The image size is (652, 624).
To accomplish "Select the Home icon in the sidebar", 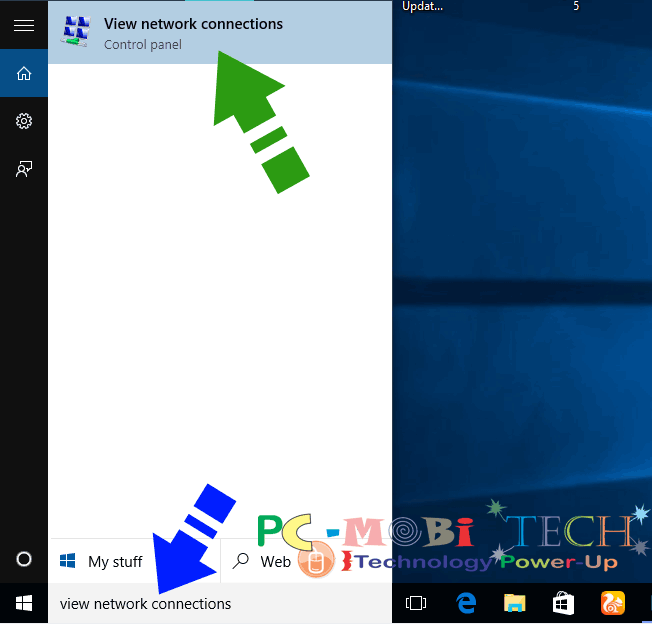I will (24, 74).
